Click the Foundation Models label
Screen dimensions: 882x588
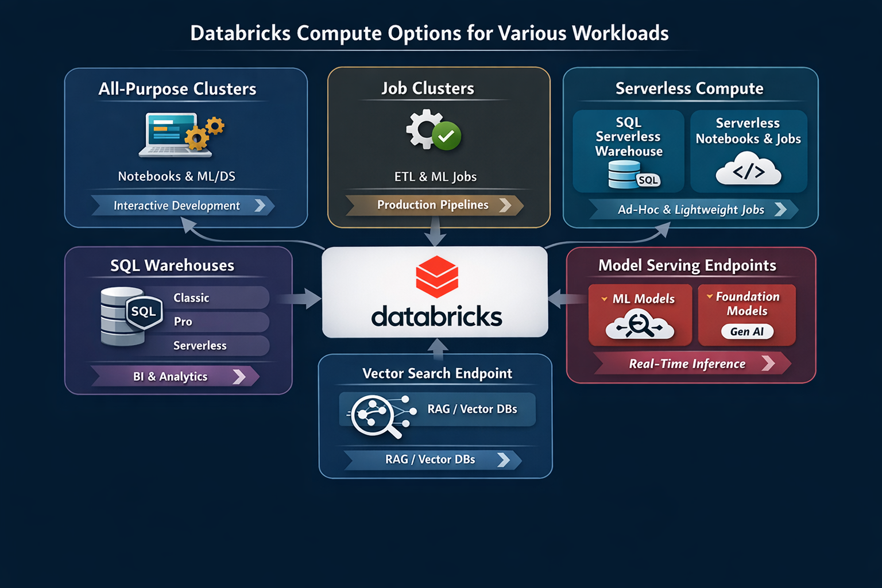748,304
